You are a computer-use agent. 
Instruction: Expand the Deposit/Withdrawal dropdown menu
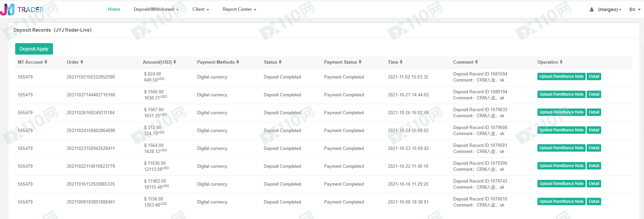pyautogui.click(x=156, y=9)
